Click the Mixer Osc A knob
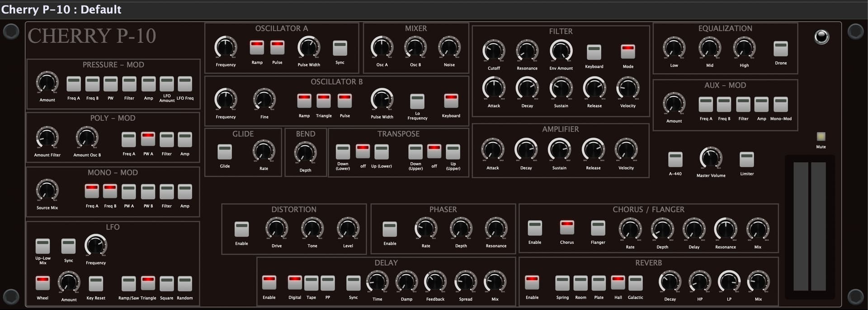The image size is (868, 310). [x=382, y=47]
